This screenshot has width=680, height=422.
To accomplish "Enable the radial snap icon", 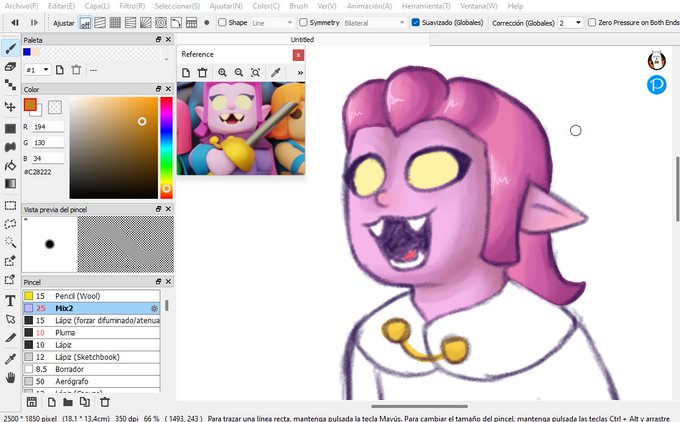I will point(146,23).
